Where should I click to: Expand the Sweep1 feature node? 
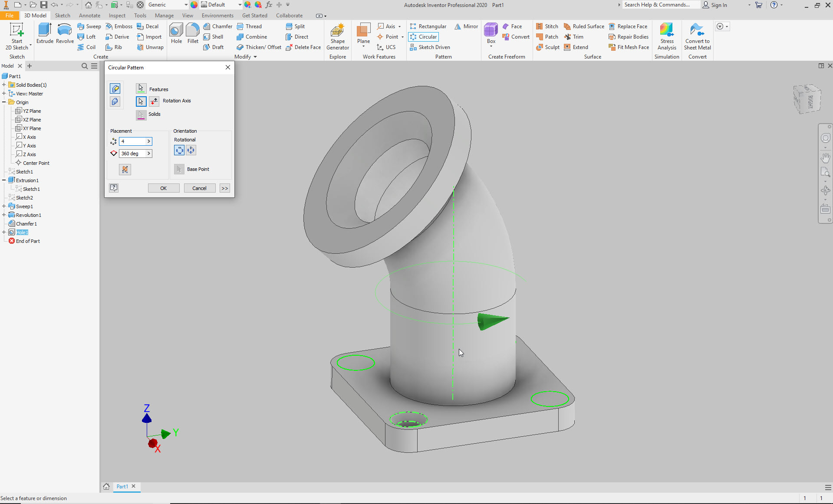[4, 206]
